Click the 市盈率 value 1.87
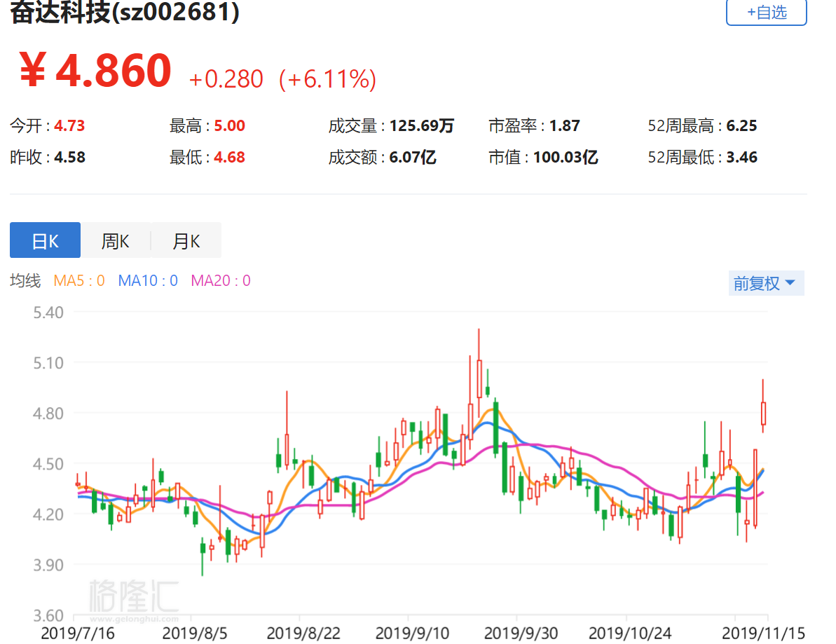The height and width of the screenshot is (644, 836). click(564, 126)
